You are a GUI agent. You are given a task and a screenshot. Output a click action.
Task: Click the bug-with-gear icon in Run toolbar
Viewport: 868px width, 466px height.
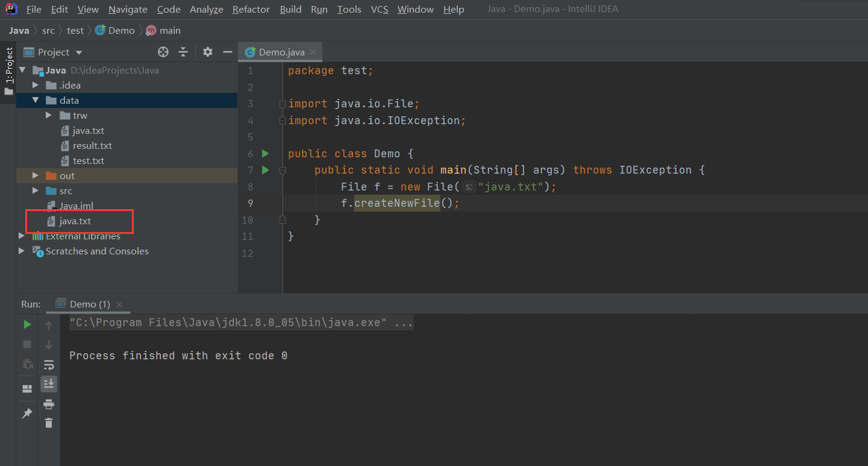click(27, 364)
